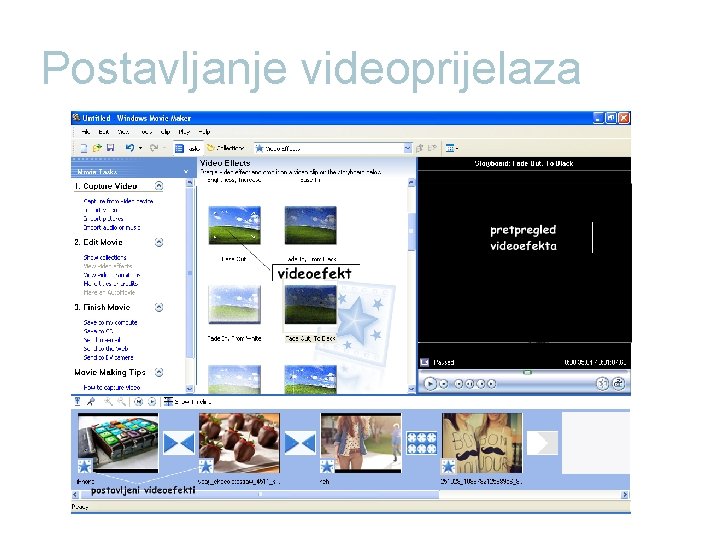The image size is (720, 540).
Task: Select Fade Out, To Black effect thumbnail
Action: click(x=310, y=304)
